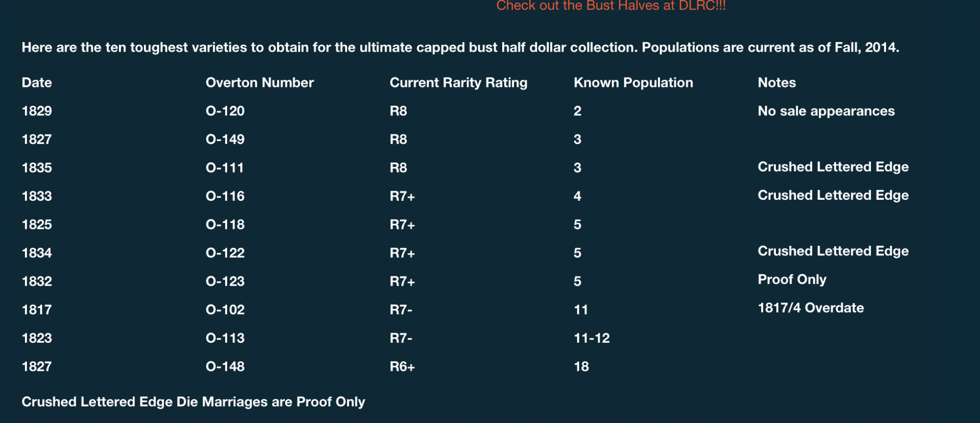Image resolution: width=980 pixels, height=423 pixels.
Task: Click the Crushed Lettered Edge Die Marriages footnote
Action: pos(193,402)
